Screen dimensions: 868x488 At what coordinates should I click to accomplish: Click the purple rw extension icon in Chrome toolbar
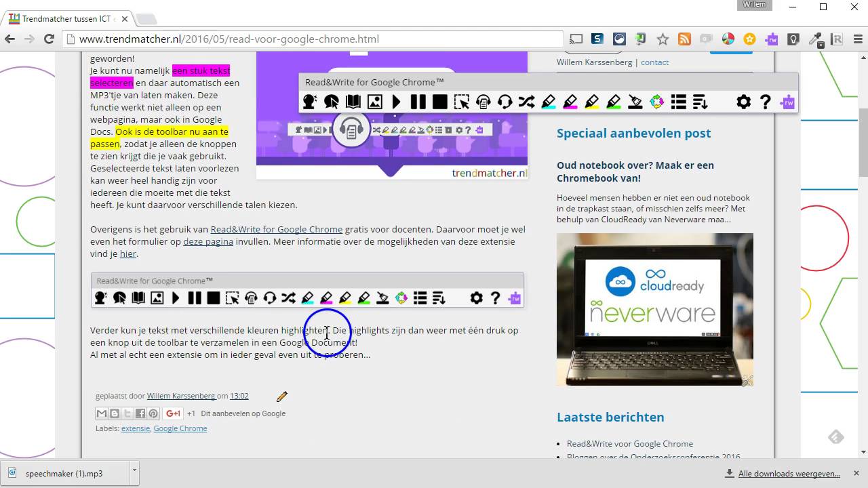pos(771,39)
